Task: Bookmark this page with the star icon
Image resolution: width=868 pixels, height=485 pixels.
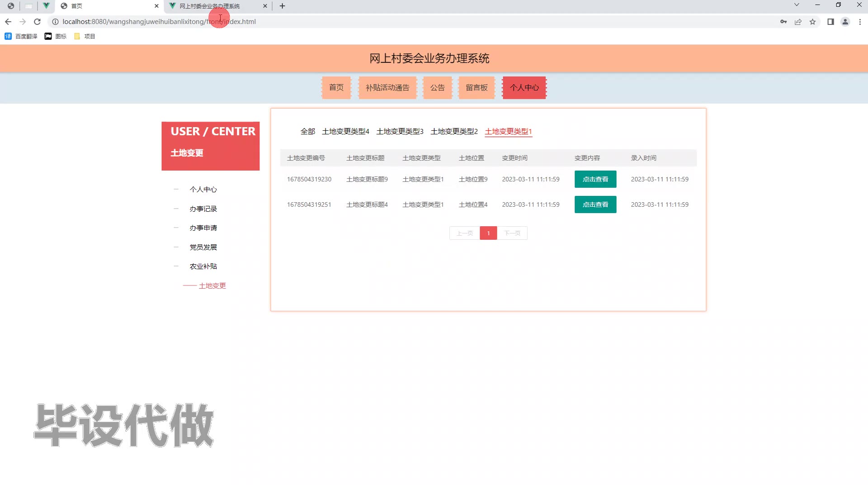Action: coord(812,22)
